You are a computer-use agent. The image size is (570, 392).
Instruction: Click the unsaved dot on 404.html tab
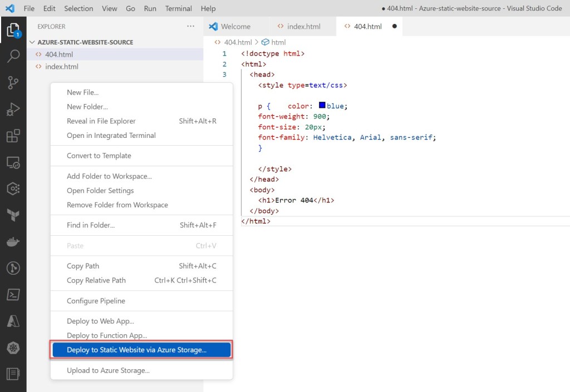[394, 26]
